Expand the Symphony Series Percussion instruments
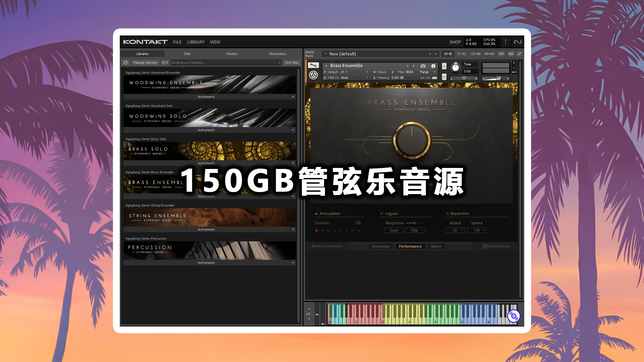 click(292, 262)
